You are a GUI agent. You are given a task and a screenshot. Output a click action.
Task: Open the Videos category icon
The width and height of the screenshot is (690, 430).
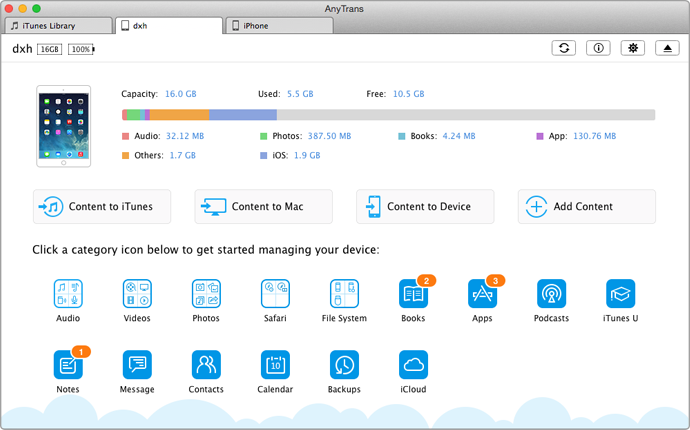tap(137, 294)
